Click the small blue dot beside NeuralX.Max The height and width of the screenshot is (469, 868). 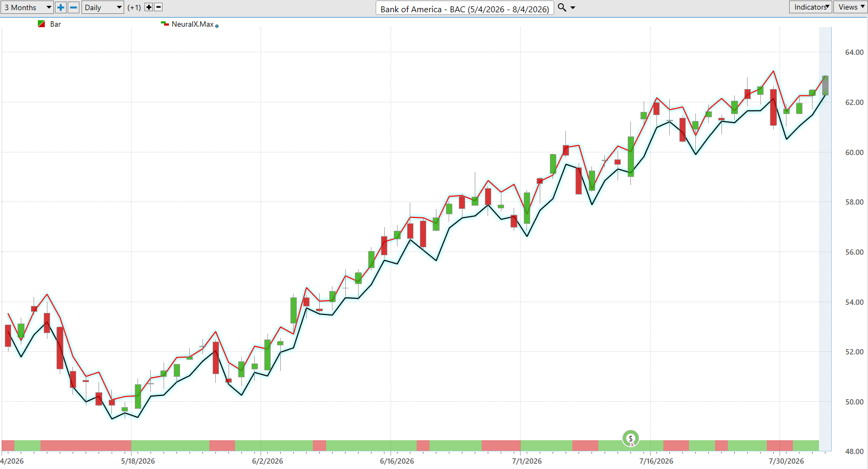(217, 26)
